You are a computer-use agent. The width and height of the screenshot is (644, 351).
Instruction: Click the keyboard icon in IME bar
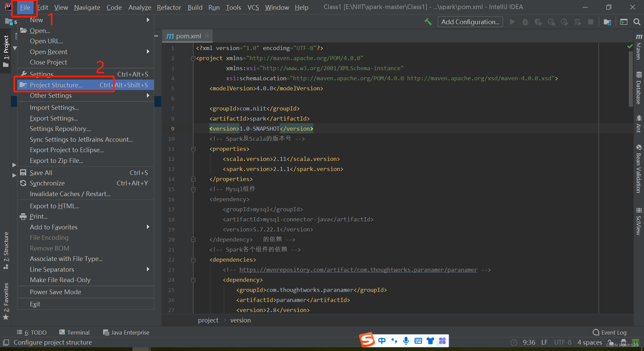pos(418,341)
